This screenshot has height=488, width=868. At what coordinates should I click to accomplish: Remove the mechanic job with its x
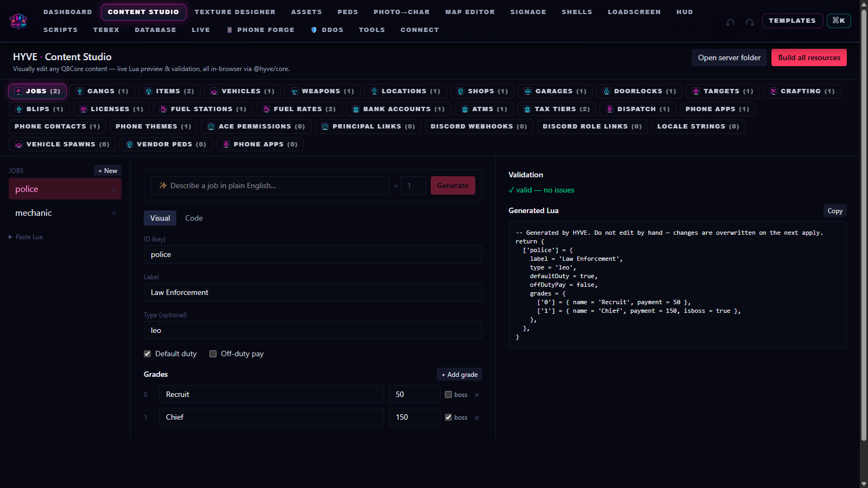(114, 213)
